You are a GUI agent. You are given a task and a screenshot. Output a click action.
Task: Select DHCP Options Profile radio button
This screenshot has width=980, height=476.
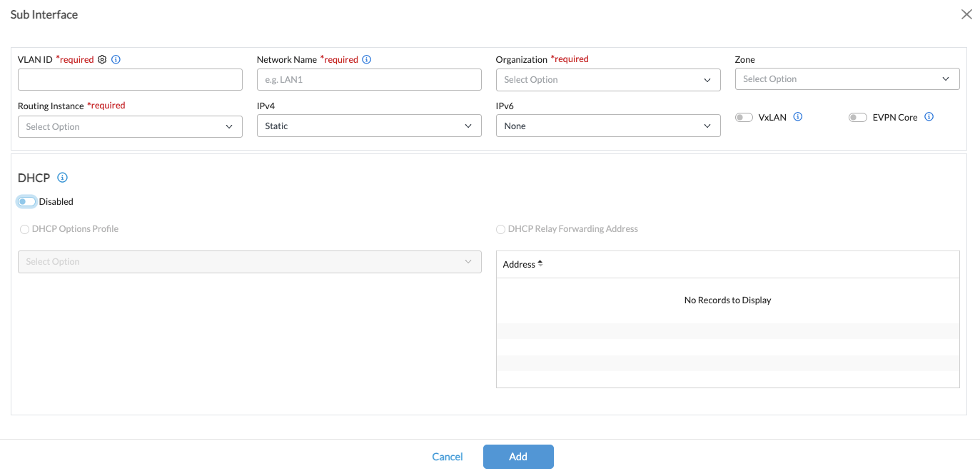coord(25,229)
